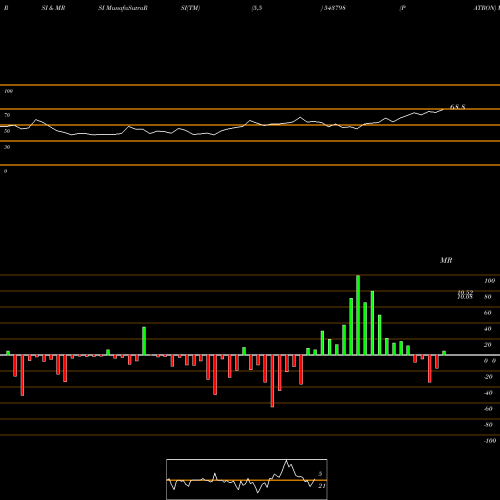This screenshot has width=500, height=500.
Task: Open the mini overview chart at bottom
Action: pos(247,479)
